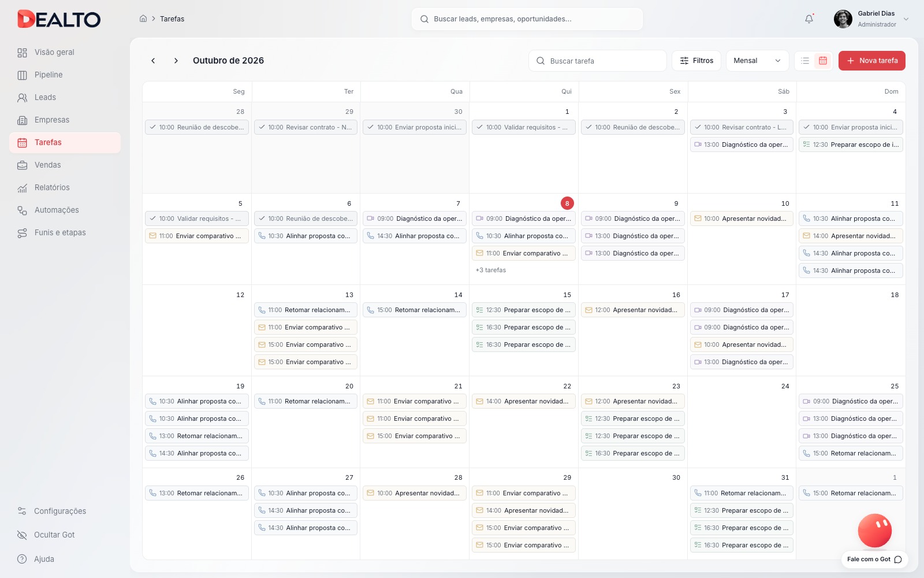Open day 28 Reunião de descoberta task
This screenshot has height=578, width=924.
(x=197, y=127)
